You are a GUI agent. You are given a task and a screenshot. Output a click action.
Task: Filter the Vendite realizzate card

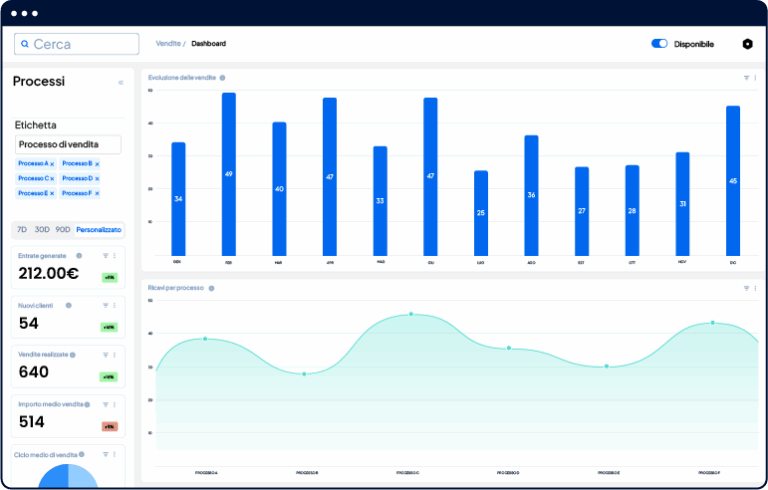105,355
